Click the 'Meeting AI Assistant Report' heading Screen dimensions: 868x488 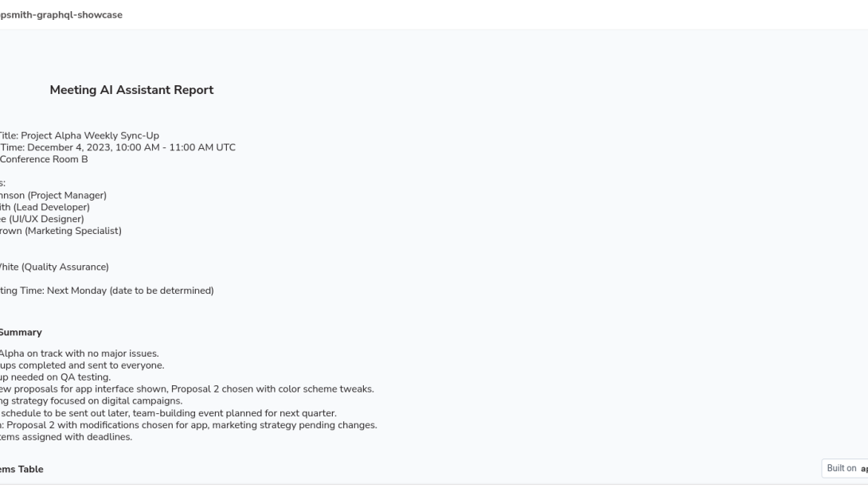[131, 90]
